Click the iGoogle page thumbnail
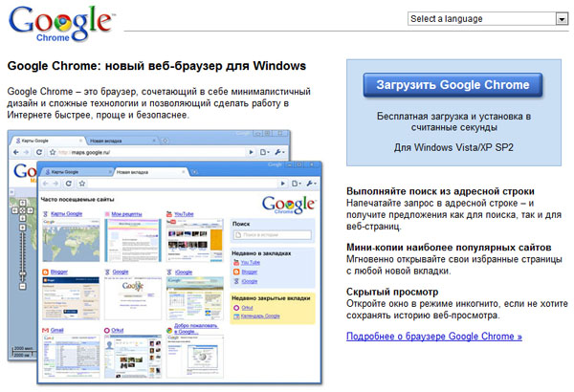574x392 pixels. [x=194, y=298]
